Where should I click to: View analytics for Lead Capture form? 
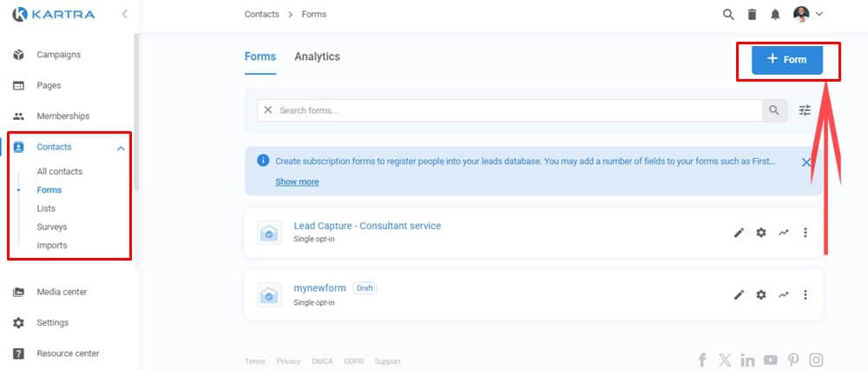coord(783,233)
